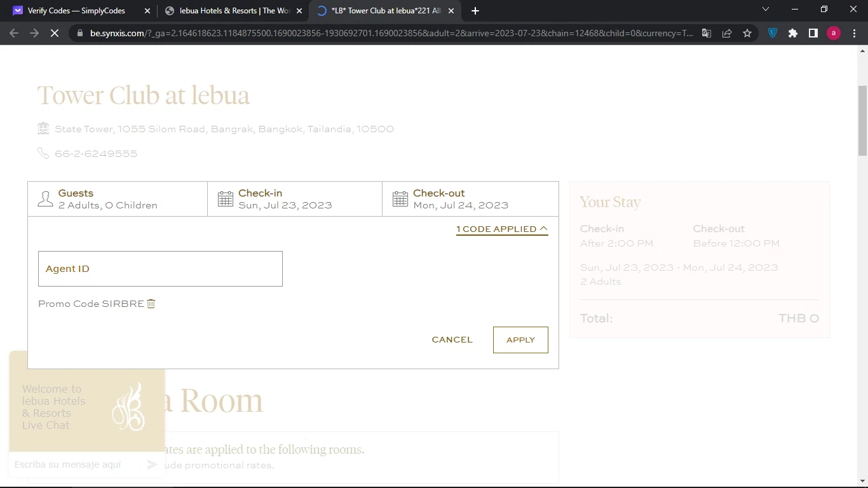Share this page icon

click(727, 33)
